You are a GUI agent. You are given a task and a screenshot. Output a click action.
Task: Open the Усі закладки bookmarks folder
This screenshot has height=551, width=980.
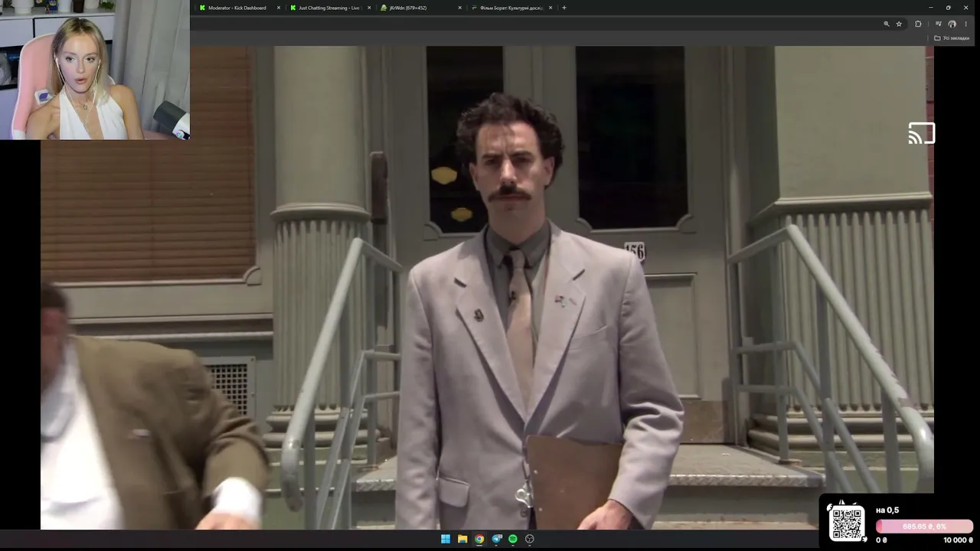[952, 38]
